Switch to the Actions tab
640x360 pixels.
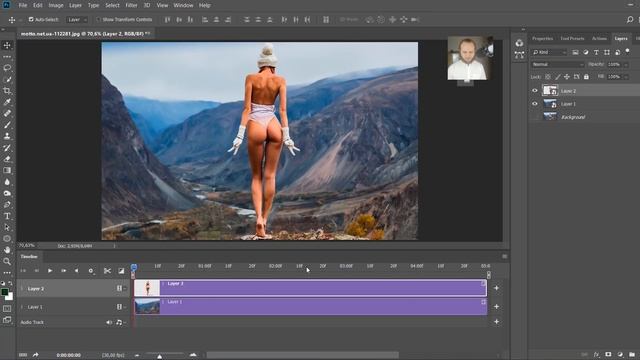pyautogui.click(x=599, y=38)
